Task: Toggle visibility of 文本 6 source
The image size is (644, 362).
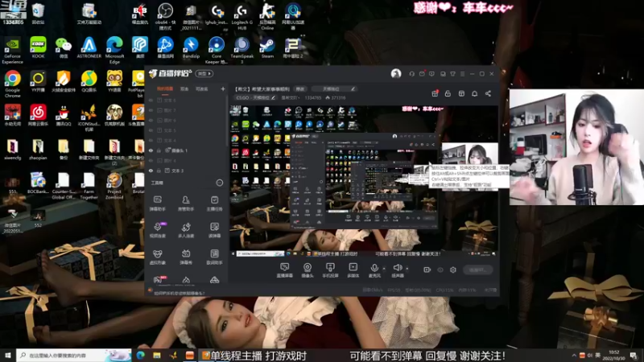Action: point(151,100)
